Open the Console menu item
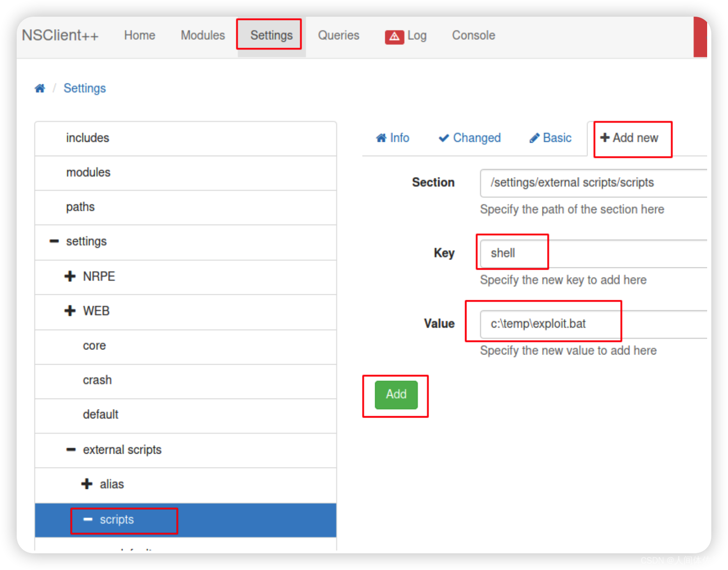The image size is (728, 570). [x=473, y=35]
